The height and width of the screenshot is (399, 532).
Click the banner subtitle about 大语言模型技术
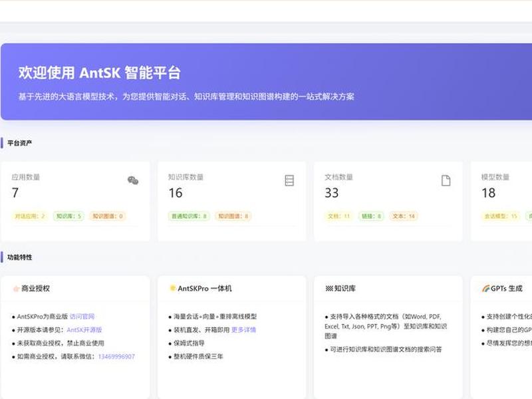click(186, 96)
